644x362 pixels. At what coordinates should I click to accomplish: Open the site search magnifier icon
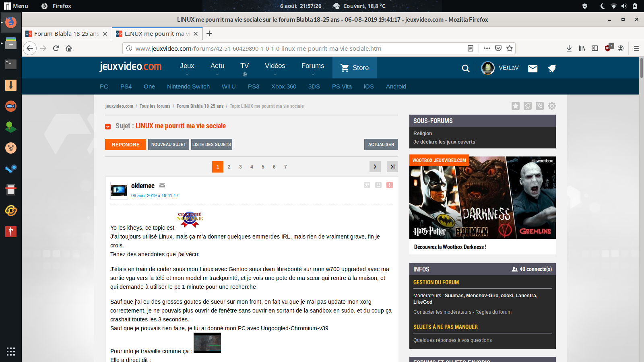[x=466, y=68]
